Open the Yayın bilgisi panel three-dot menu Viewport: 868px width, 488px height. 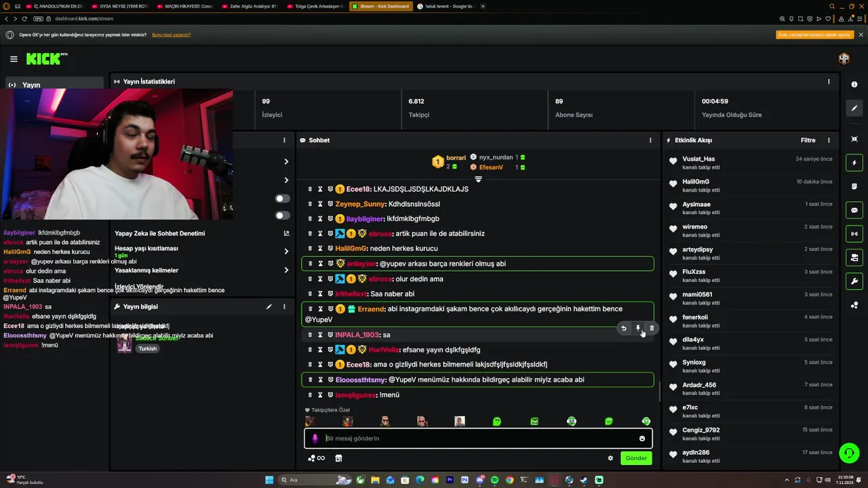coord(284,306)
